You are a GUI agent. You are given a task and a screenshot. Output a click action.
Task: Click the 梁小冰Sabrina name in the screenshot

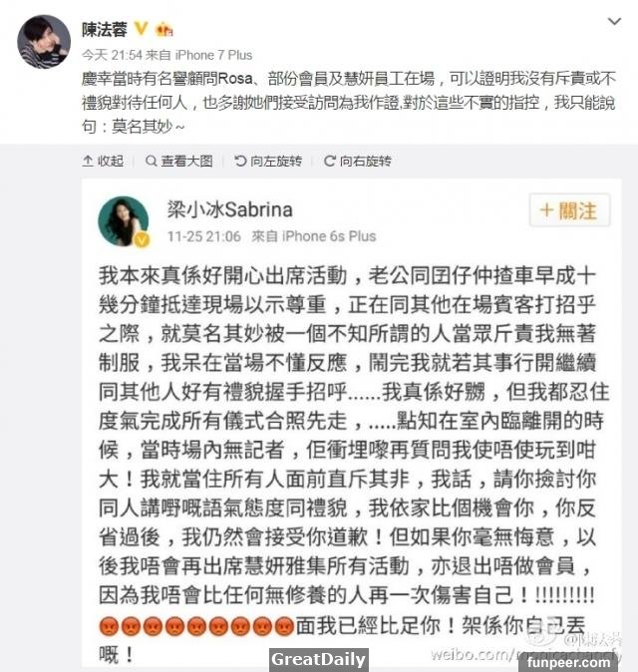(x=229, y=209)
